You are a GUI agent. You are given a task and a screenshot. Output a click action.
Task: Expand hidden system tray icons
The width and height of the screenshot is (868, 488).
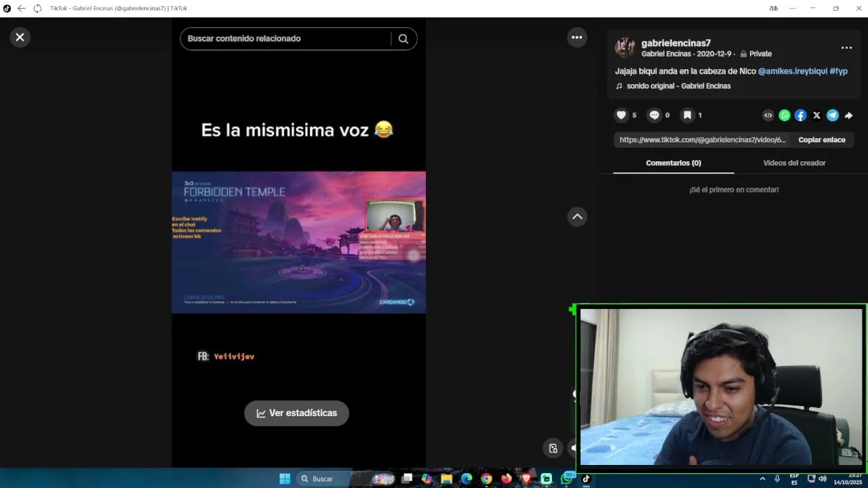pyautogui.click(x=762, y=479)
